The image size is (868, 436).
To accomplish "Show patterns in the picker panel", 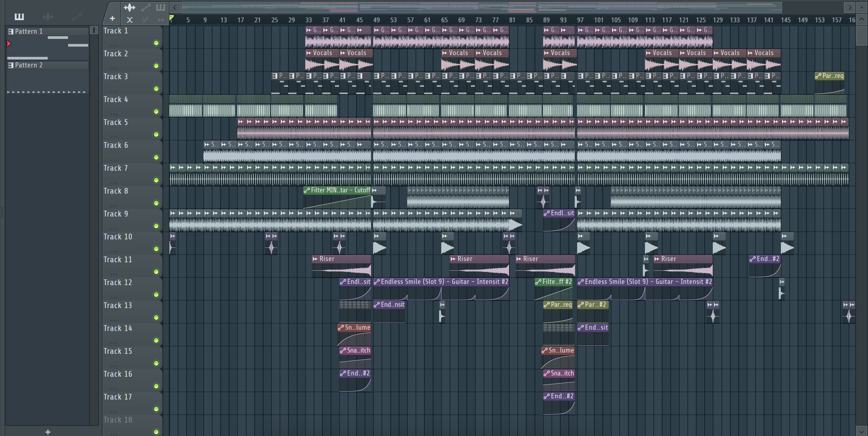I will tap(19, 17).
